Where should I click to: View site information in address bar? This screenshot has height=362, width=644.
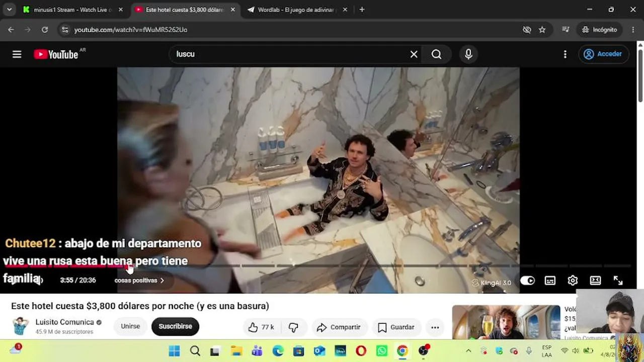(x=64, y=30)
